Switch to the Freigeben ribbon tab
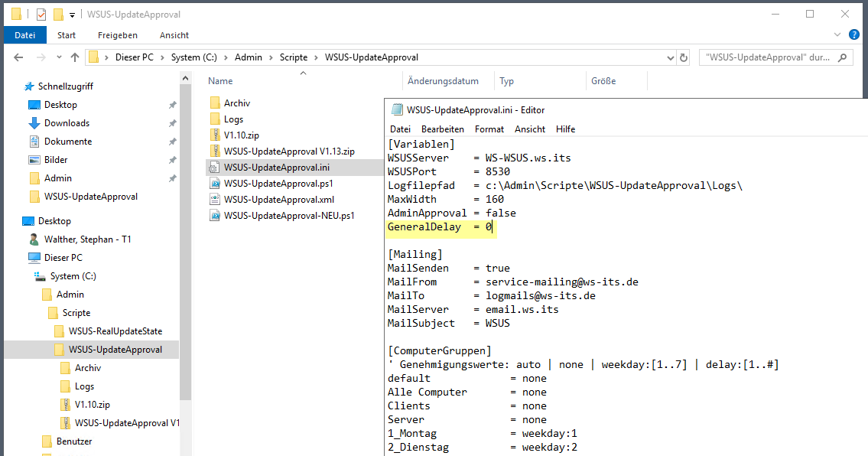The width and height of the screenshot is (868, 456). click(117, 35)
